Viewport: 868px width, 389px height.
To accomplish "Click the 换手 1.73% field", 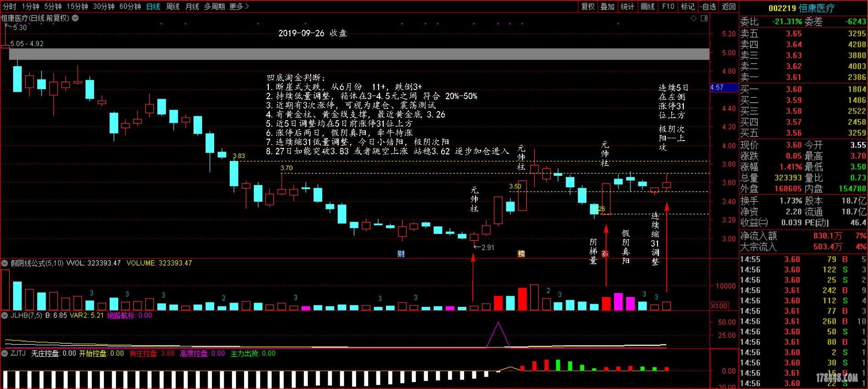I will click(x=771, y=201).
